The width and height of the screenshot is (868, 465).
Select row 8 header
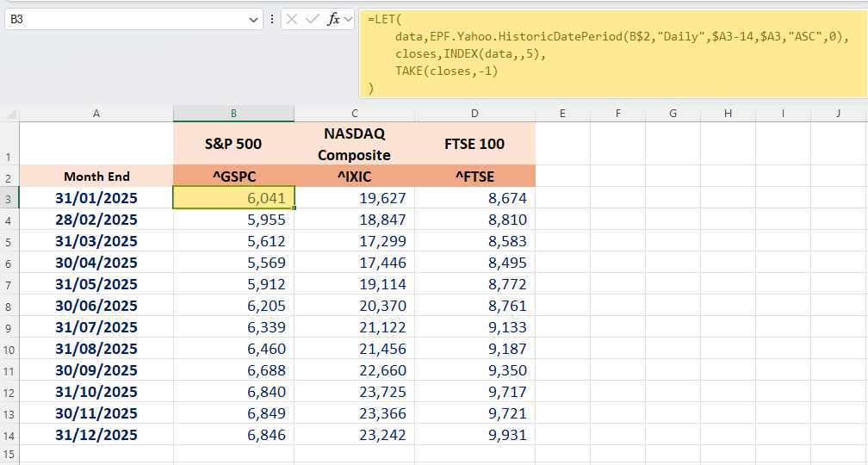tap(9, 306)
